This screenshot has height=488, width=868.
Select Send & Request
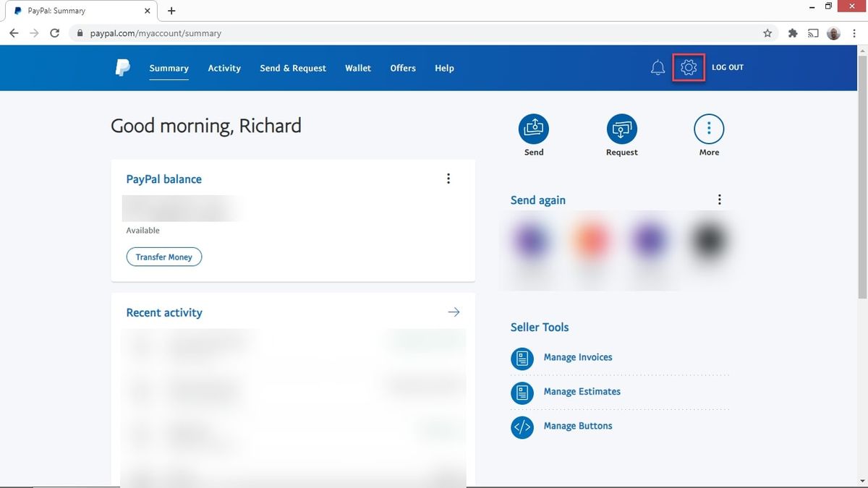(293, 67)
